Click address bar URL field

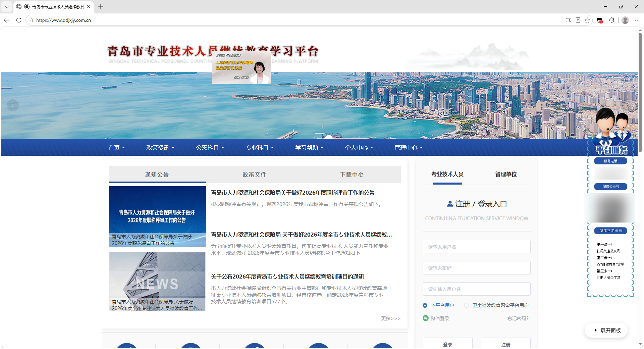click(295, 20)
